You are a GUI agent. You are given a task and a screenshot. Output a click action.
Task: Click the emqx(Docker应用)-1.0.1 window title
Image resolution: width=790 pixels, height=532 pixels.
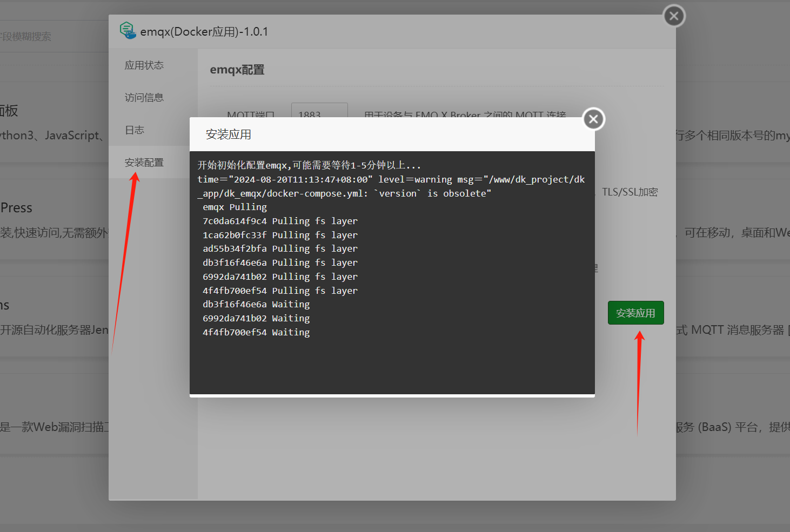click(x=204, y=32)
